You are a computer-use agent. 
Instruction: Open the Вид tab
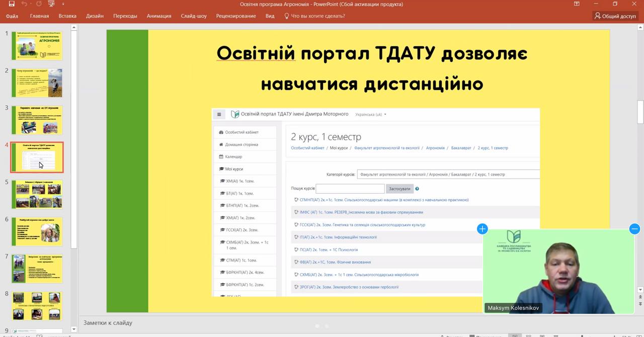pos(270,16)
